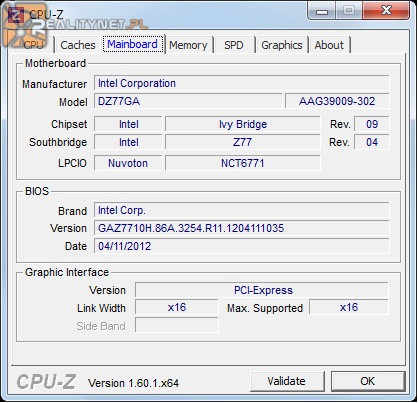Switch to the CPU tab
Screen dimensions: 418x403
click(33, 45)
